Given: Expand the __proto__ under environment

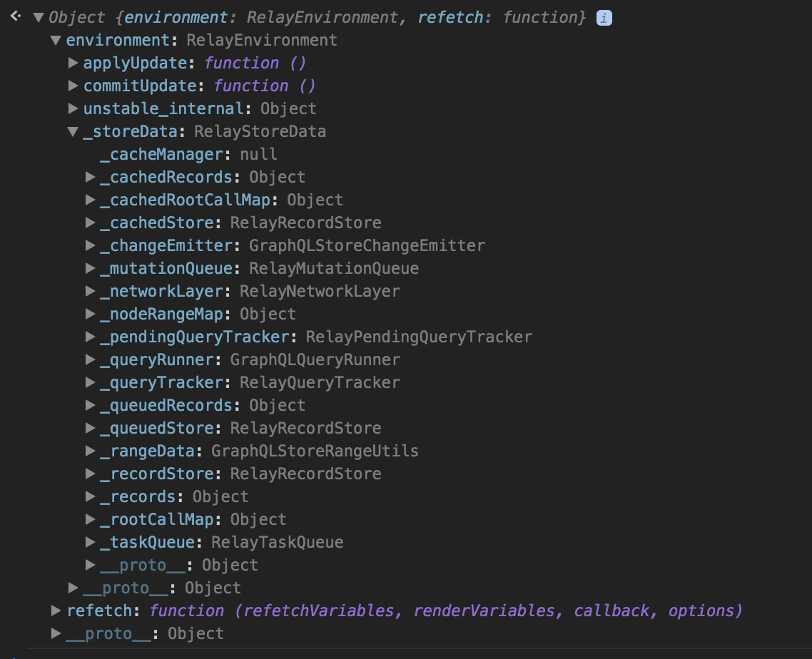Looking at the screenshot, I should coord(73,587).
